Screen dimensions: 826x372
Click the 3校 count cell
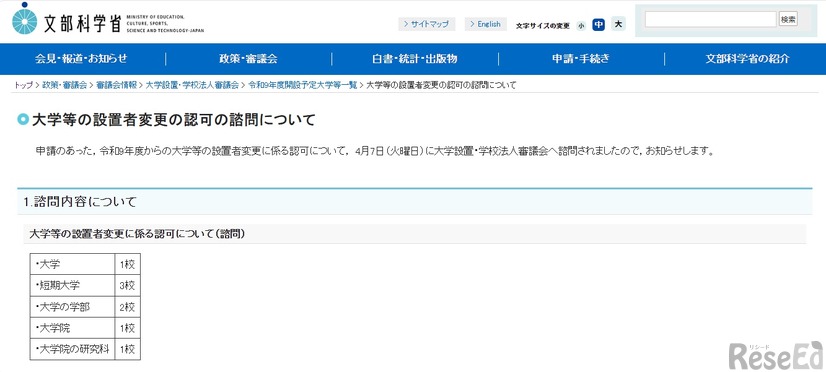pos(127,286)
